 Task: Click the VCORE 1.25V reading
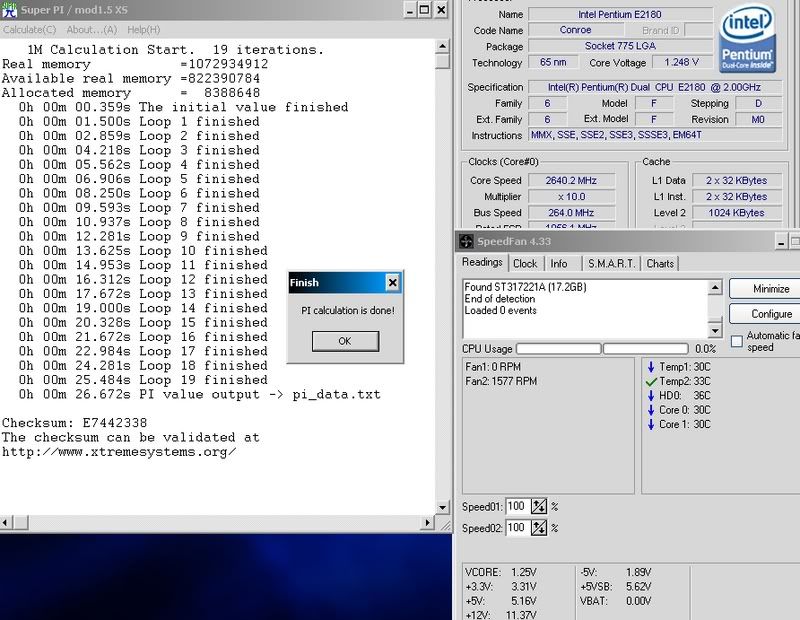pos(501,573)
